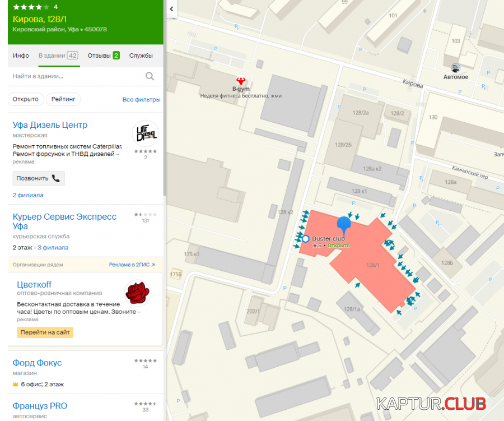Click the rating stars of Уфа Дизель Центр
The height and width of the screenshot is (421, 504).
coord(146,151)
